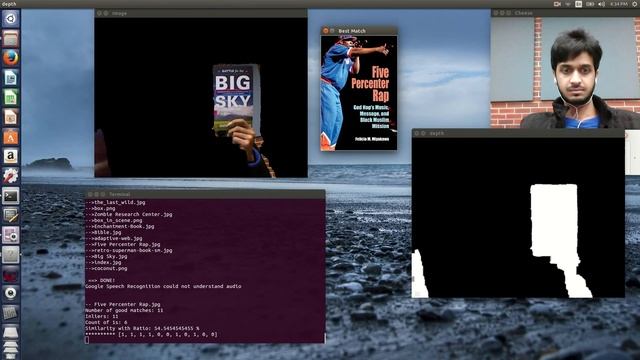
Task: Open the Amazon launcher icon
Action: 11,156
